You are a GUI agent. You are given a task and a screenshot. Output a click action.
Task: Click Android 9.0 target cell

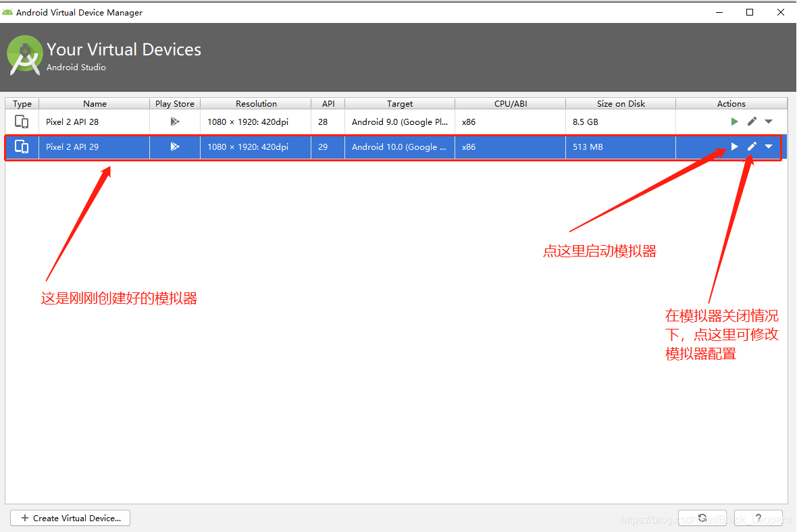[x=400, y=122]
